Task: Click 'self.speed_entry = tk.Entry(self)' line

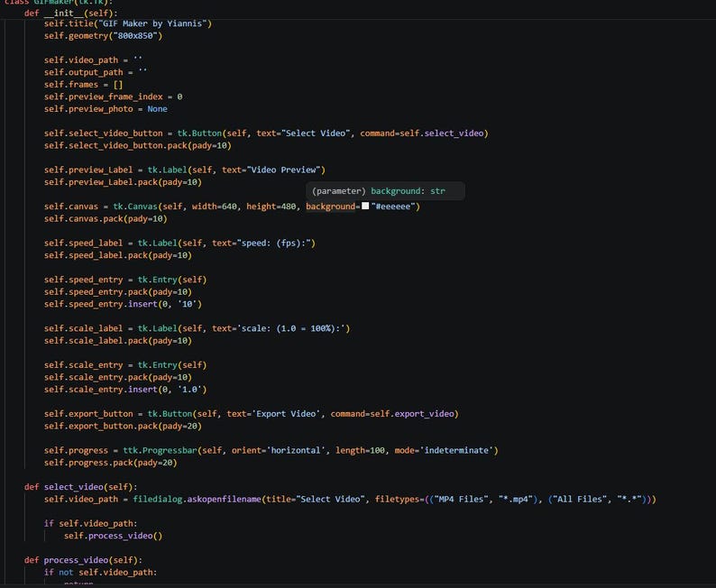Action: (125, 280)
